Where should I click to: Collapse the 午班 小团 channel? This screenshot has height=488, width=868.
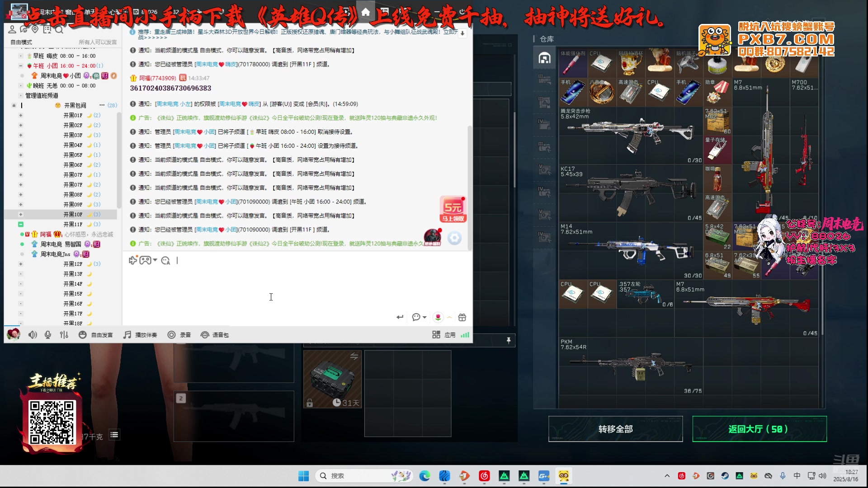(x=21, y=66)
